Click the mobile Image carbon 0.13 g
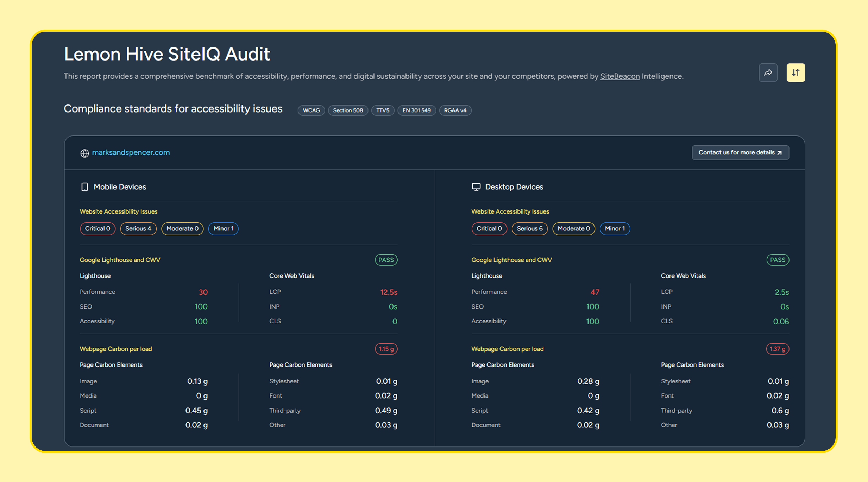 [197, 381]
